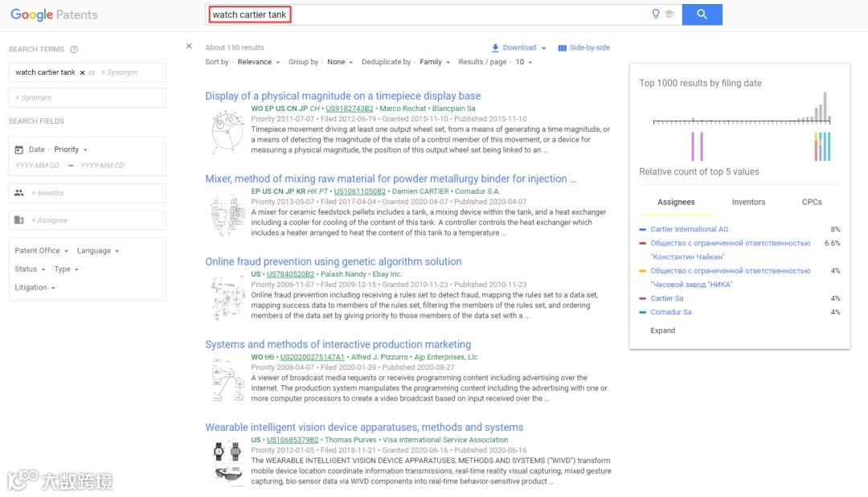The width and height of the screenshot is (868, 497).
Task: Open patent number US20200275147A1 link
Action: pos(312,357)
